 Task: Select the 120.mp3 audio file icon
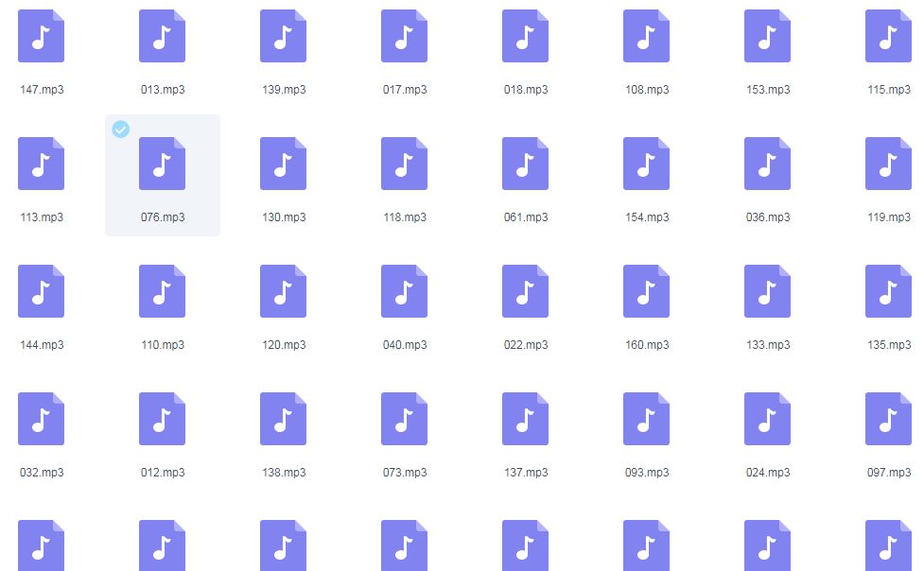284,291
